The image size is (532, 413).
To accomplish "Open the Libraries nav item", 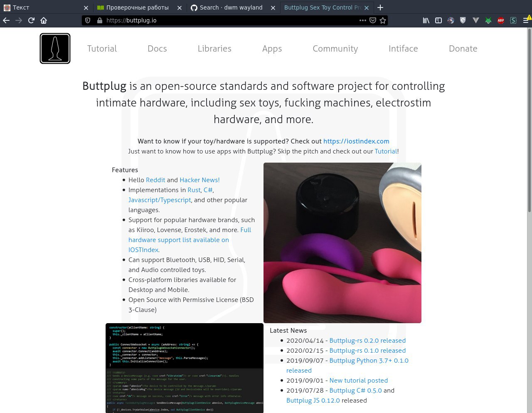I will point(214,49).
